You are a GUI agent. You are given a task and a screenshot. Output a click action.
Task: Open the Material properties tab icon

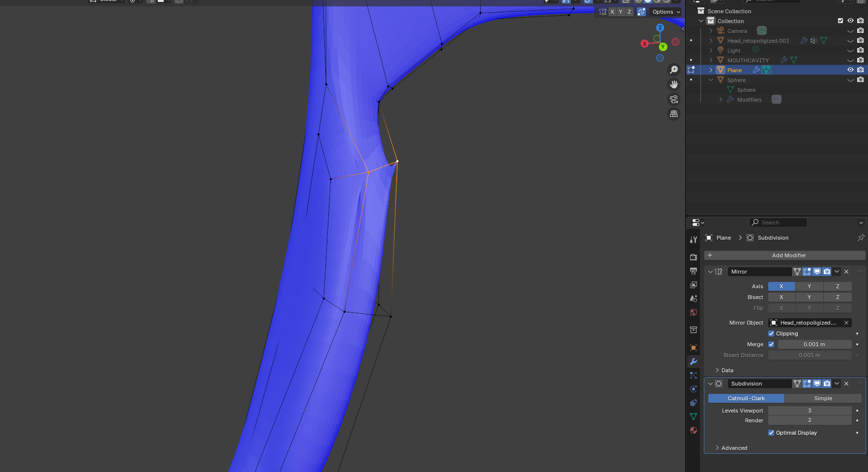pyautogui.click(x=694, y=430)
